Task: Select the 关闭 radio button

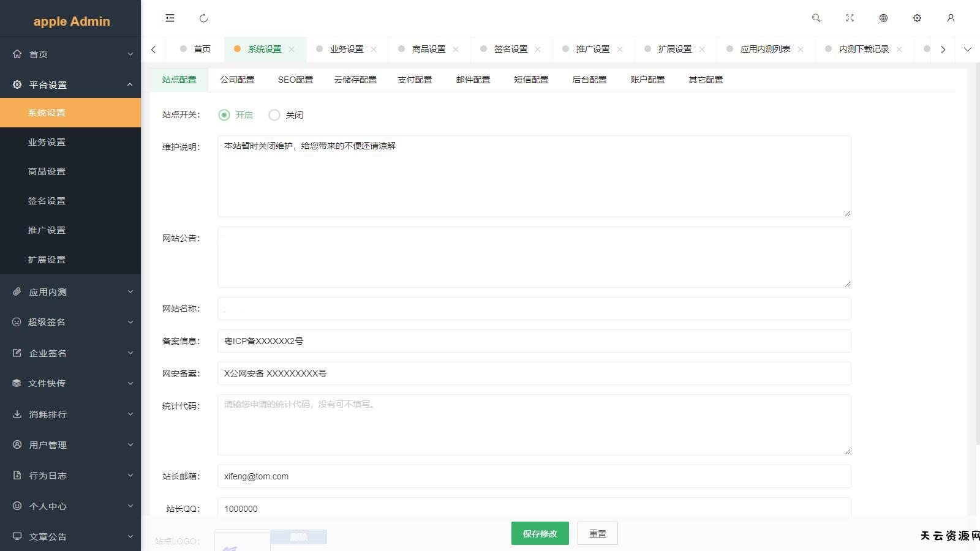Action: [274, 115]
